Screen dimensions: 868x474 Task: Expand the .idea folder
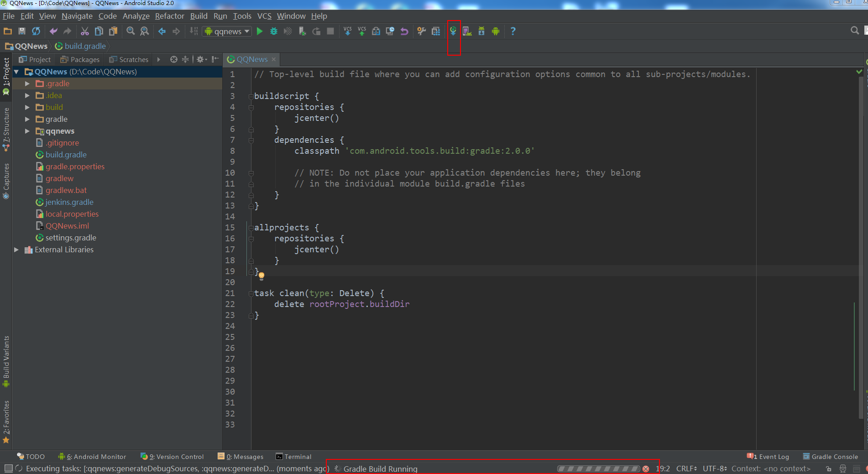point(27,95)
